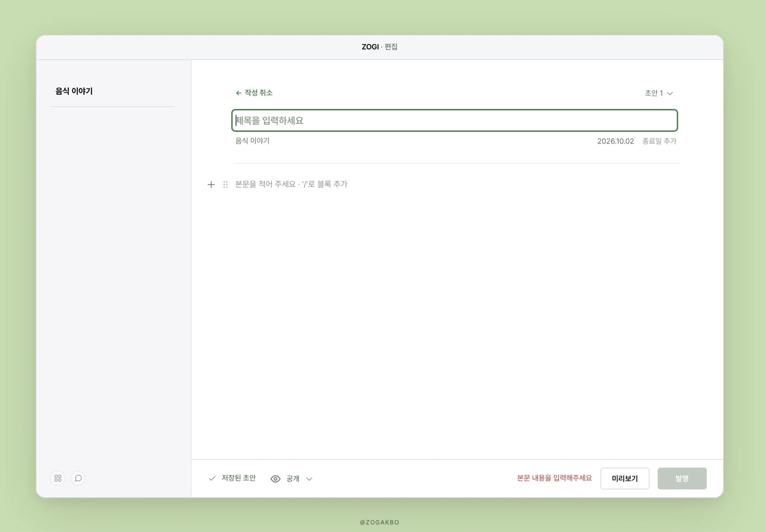Open the grid view icon in sidebar
Viewport: 765px width, 532px height.
click(x=58, y=478)
